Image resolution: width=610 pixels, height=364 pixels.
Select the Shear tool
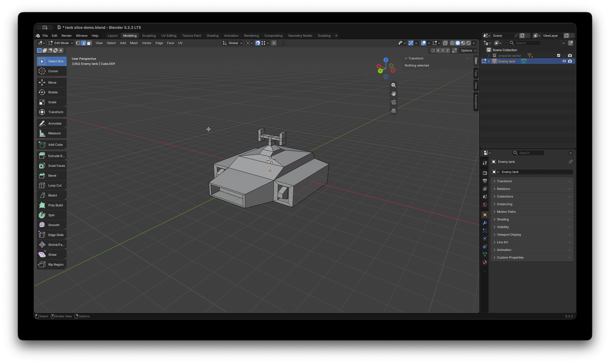click(52, 255)
